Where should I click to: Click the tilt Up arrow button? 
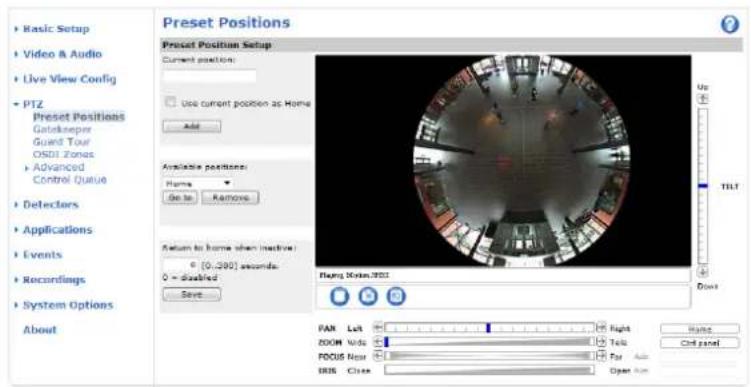(x=703, y=99)
